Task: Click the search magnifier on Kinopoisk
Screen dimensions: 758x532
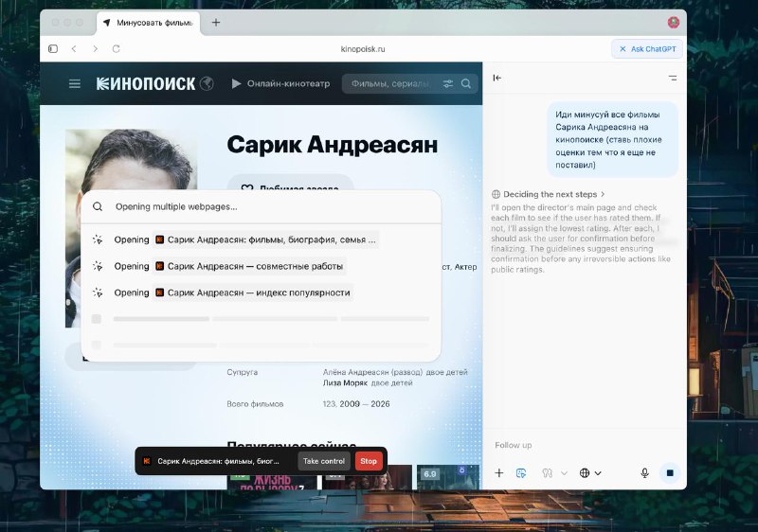Action: (x=466, y=83)
